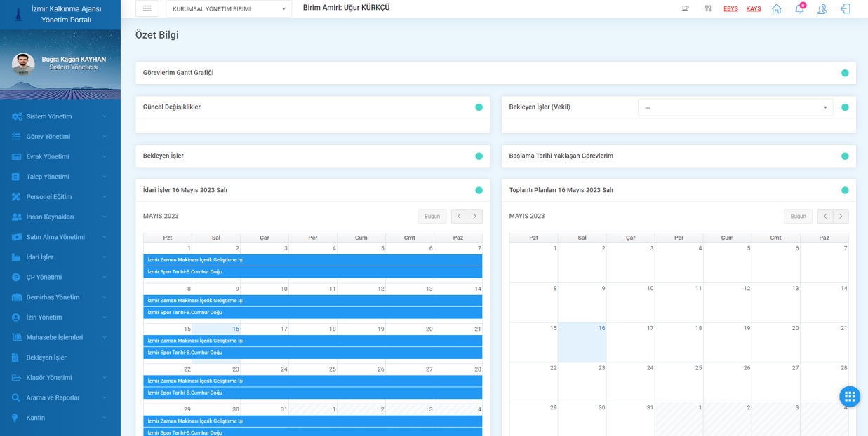Click the list icon beside Görev Yönetimi
This screenshot has height=436, width=868.
coord(16,137)
